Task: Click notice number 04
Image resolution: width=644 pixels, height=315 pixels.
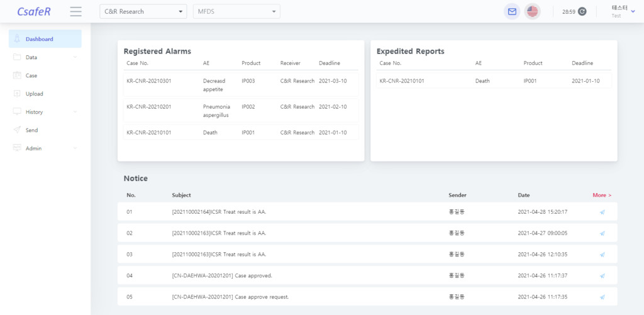Action: coord(130,275)
